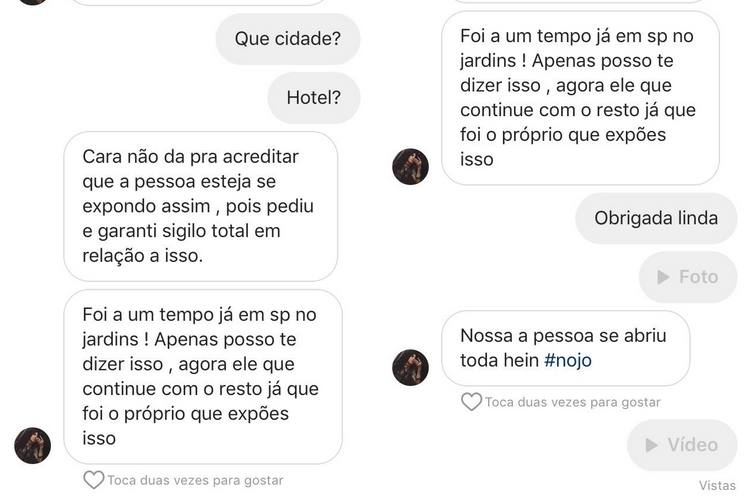750x500 pixels.
Task: Click the left "Foi a um tempo" message bubble
Action: click(201, 376)
